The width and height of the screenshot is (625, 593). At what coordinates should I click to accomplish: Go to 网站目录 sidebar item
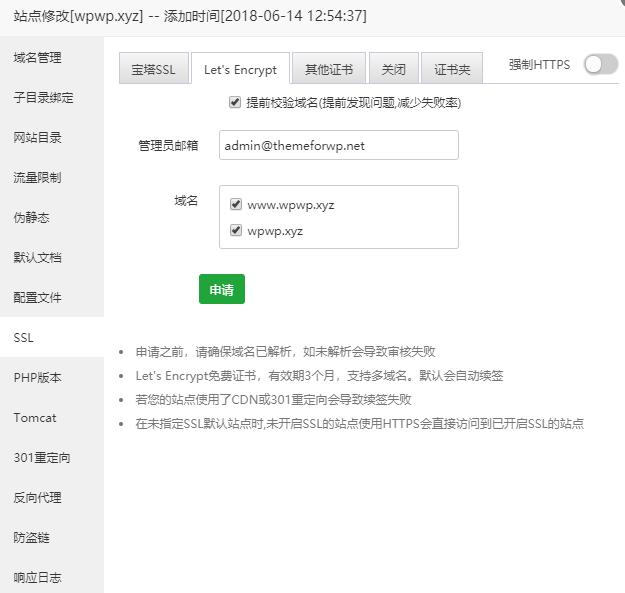pyautogui.click(x=38, y=137)
